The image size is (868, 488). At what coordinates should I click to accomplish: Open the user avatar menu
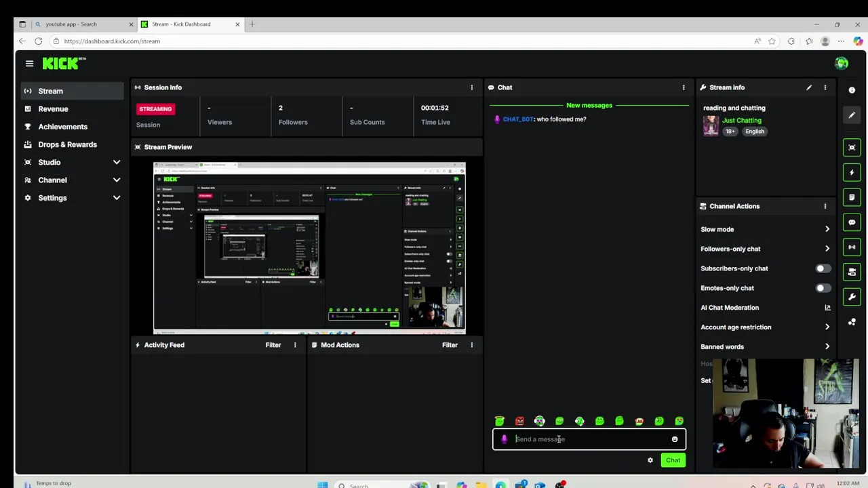[842, 63]
